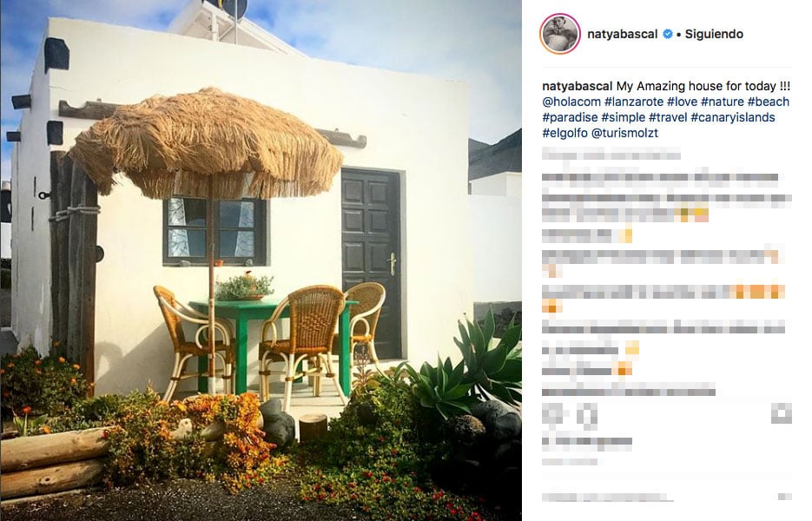Click the house photo with straw umbrella
This screenshot has height=521, width=812.
(261, 260)
